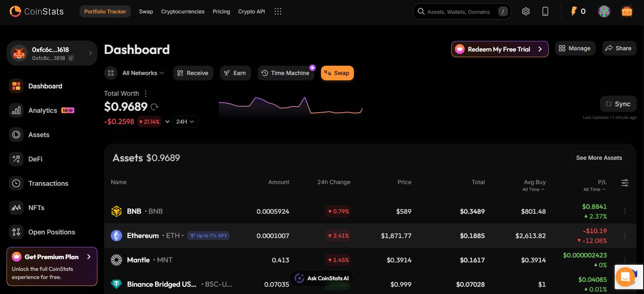This screenshot has height=294, width=644.
Task: Open Crypto API page
Action: [x=252, y=11]
